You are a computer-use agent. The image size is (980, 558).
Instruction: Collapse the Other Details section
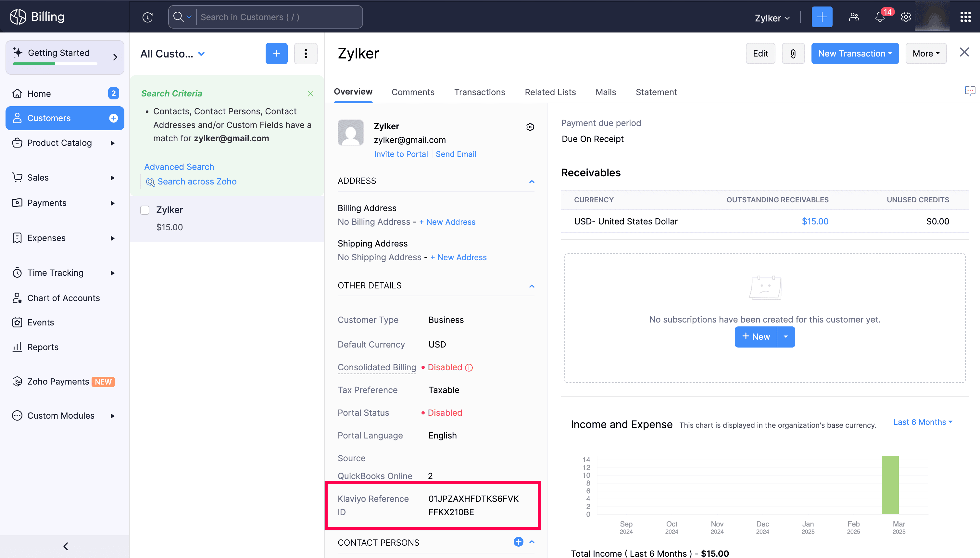tap(531, 286)
